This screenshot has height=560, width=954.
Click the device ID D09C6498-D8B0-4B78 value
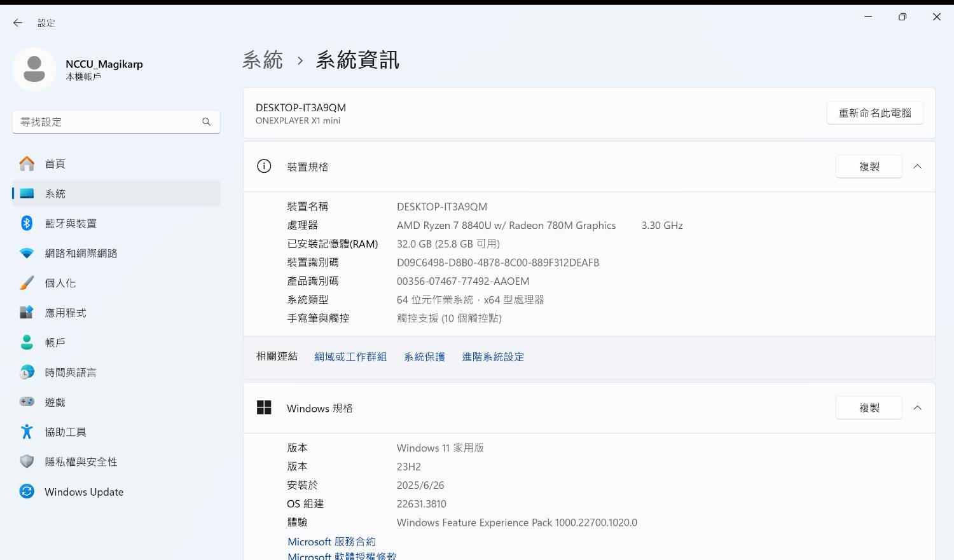coord(498,263)
